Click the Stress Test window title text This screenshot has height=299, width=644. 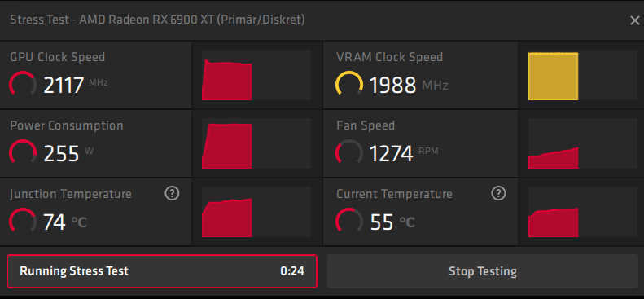[157, 20]
